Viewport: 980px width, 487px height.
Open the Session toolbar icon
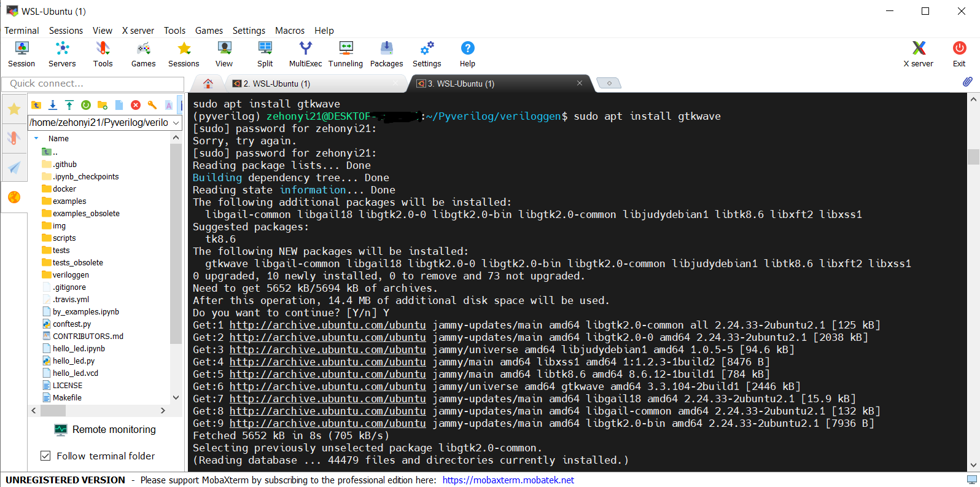click(21, 53)
